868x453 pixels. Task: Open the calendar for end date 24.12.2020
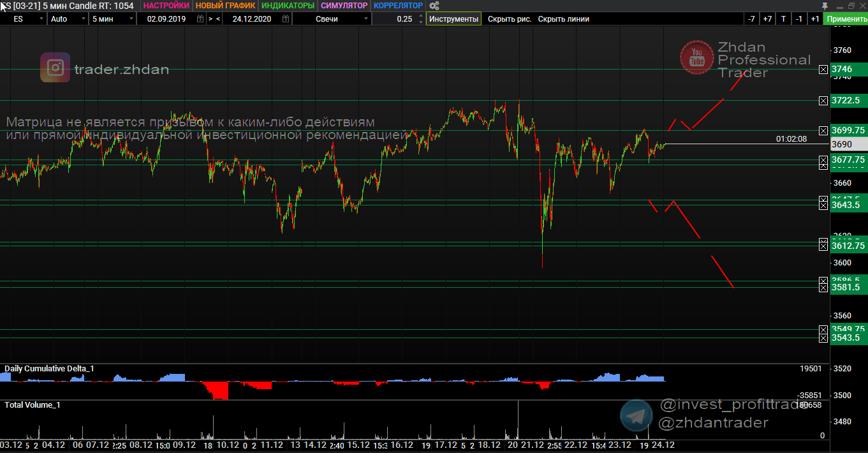[x=285, y=19]
